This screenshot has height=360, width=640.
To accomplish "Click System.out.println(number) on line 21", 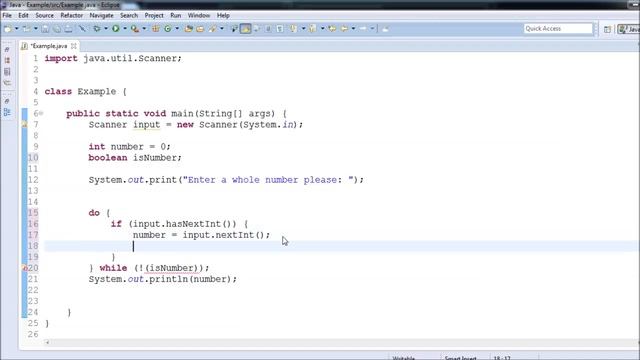I will click(x=162, y=279).
